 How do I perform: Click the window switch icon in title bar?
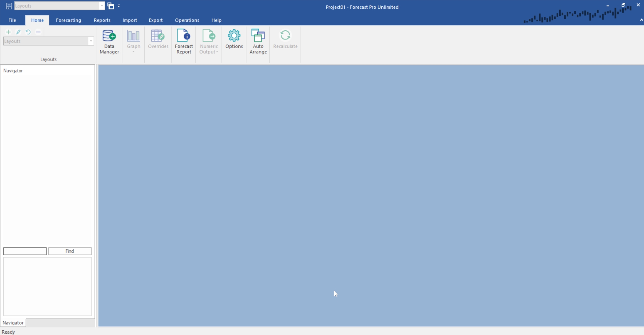tap(111, 6)
